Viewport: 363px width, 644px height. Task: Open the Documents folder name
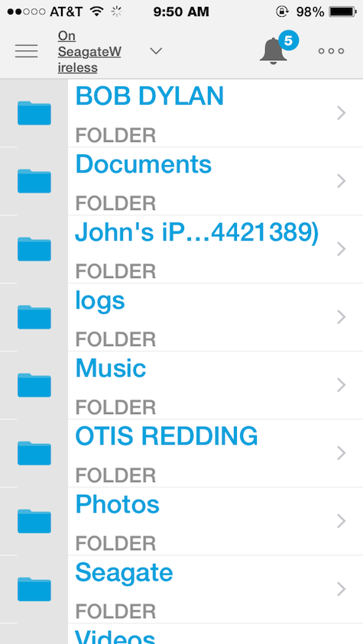coord(144,164)
